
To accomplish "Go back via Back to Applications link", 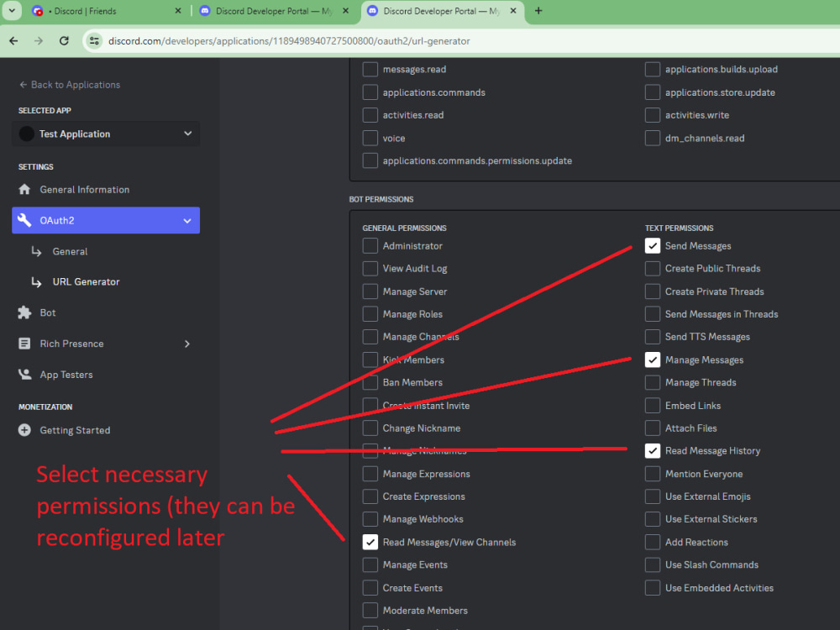I will tap(70, 85).
